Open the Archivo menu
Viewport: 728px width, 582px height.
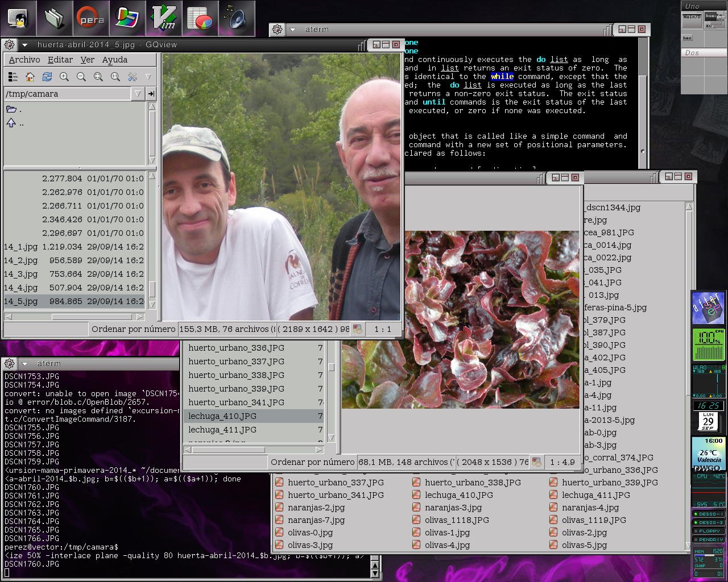point(24,60)
